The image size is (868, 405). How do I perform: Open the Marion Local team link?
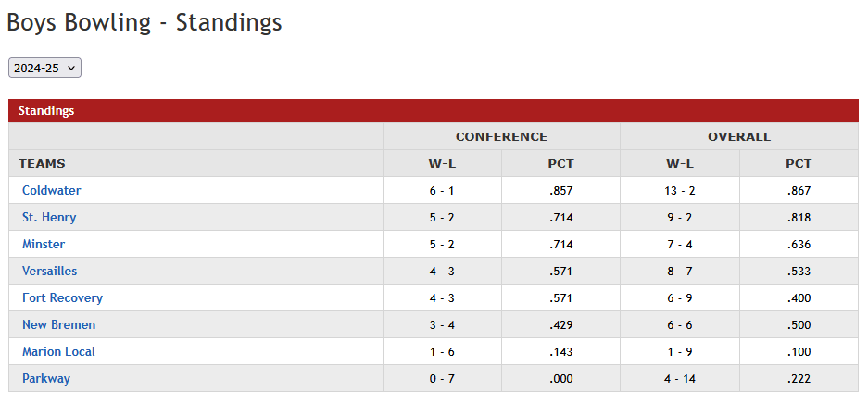[x=58, y=351]
